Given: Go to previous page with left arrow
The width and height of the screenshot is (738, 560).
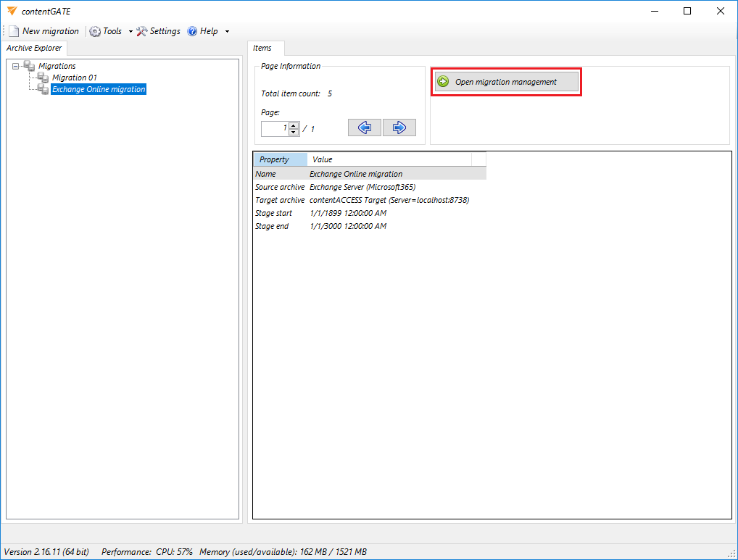Looking at the screenshot, I should (x=364, y=128).
